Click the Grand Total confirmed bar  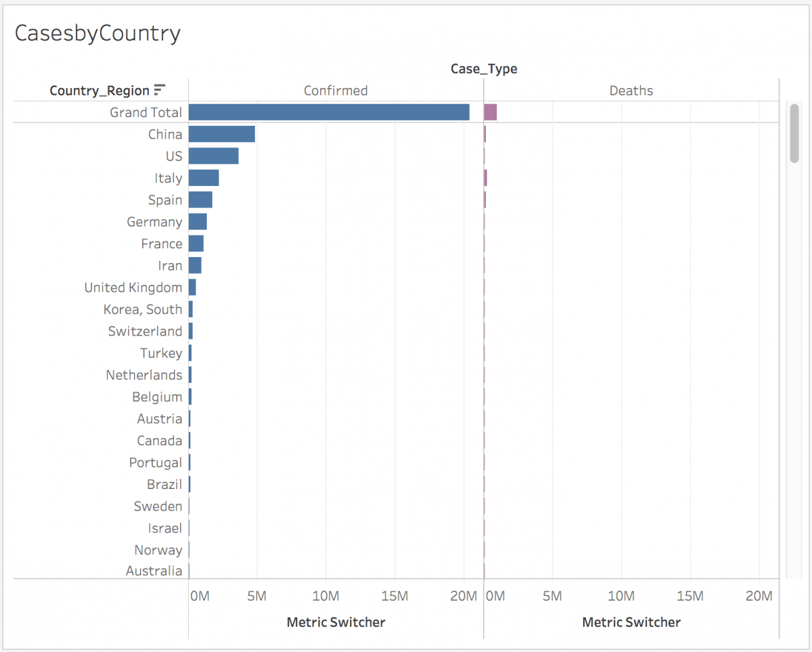tap(328, 112)
